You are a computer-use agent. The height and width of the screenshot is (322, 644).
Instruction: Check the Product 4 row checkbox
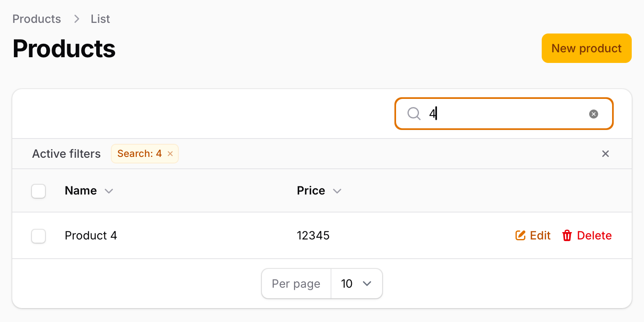(38, 236)
